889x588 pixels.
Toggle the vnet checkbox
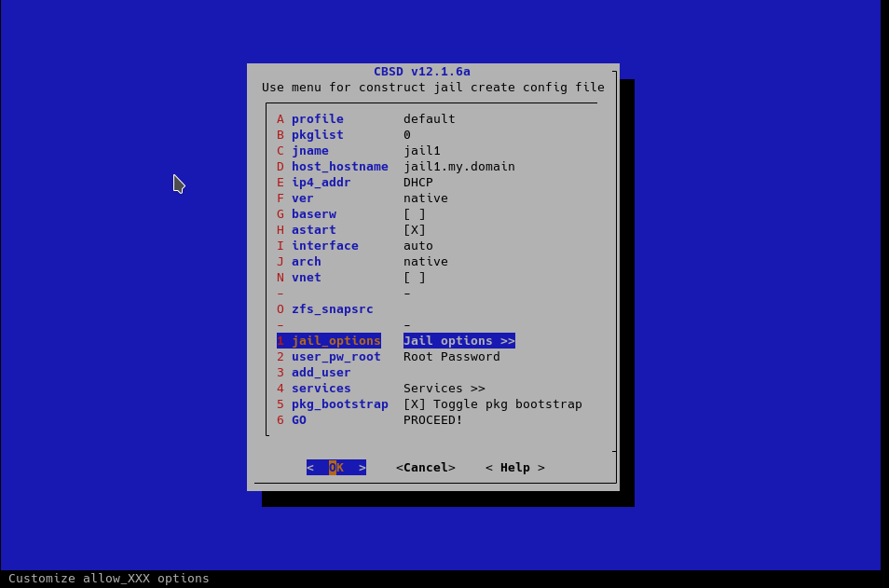click(415, 278)
